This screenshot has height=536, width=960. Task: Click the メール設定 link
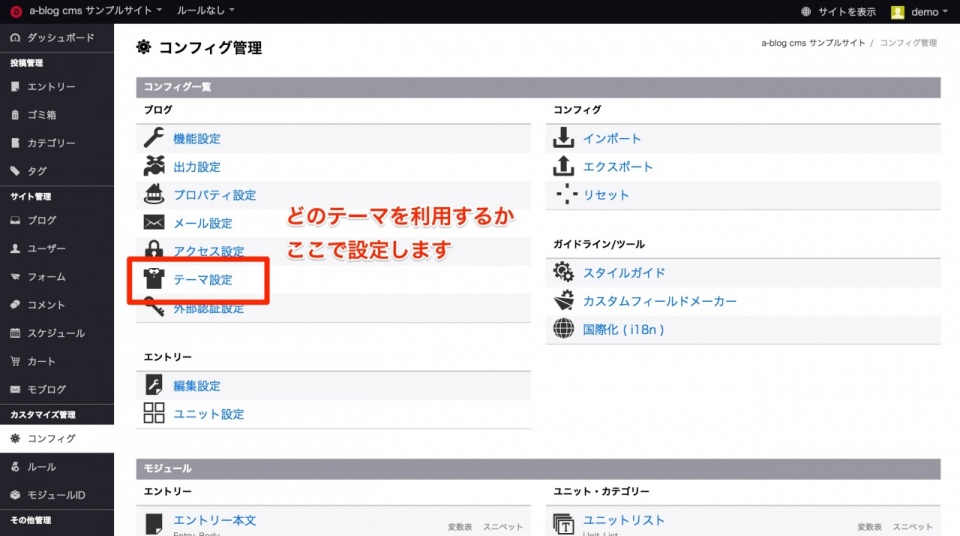(x=203, y=224)
